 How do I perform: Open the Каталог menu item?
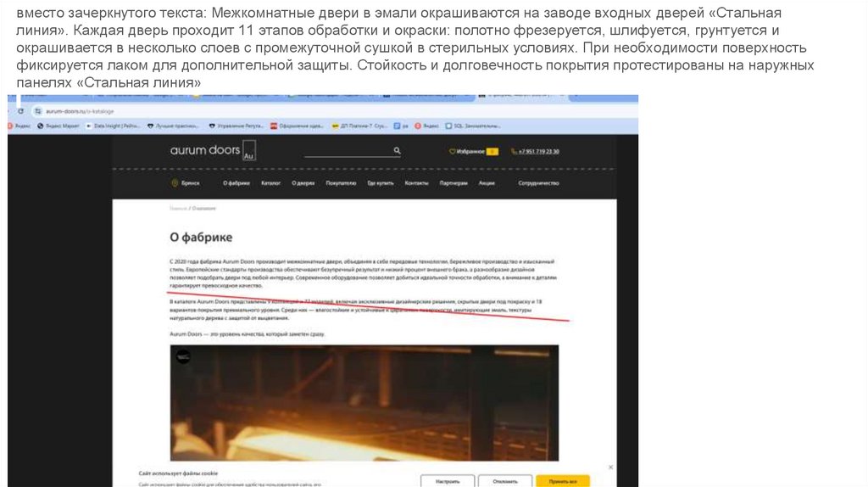[270, 182]
